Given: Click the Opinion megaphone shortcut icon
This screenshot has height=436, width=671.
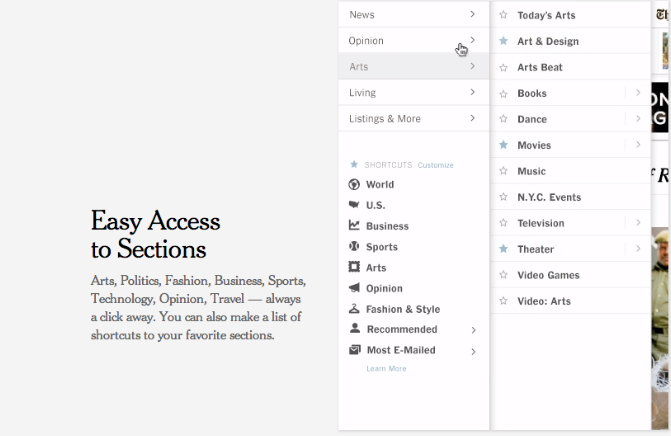Looking at the screenshot, I should coord(354,288).
